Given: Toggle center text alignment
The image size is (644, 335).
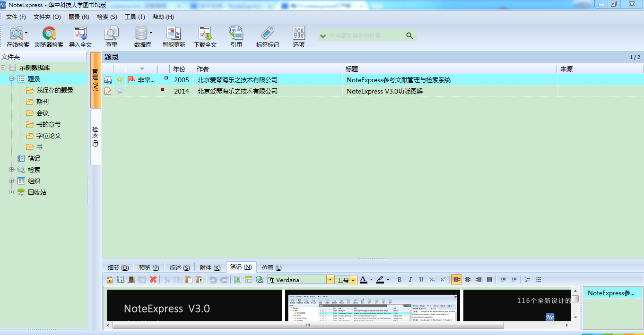Looking at the screenshot, I should pyautogui.click(x=468, y=280).
